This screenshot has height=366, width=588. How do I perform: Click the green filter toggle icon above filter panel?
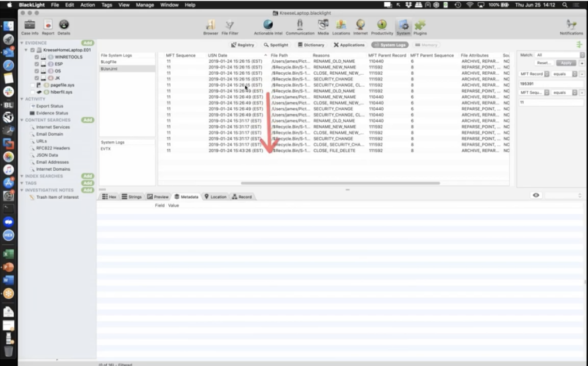tap(579, 45)
